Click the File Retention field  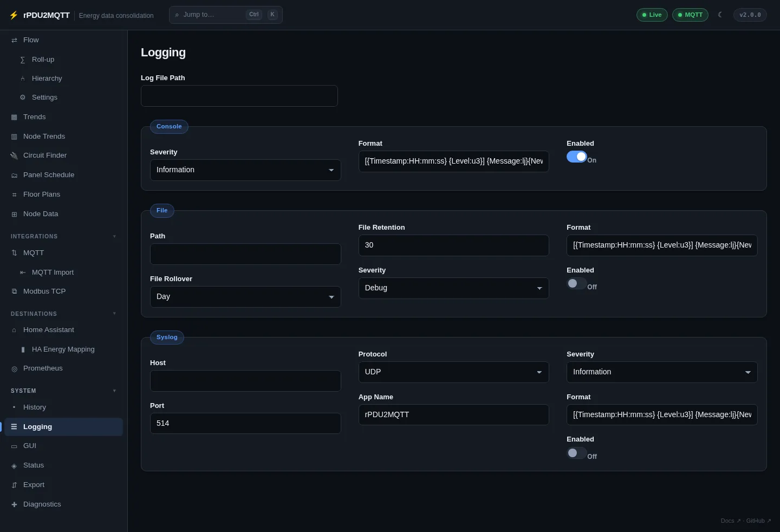pos(453,245)
